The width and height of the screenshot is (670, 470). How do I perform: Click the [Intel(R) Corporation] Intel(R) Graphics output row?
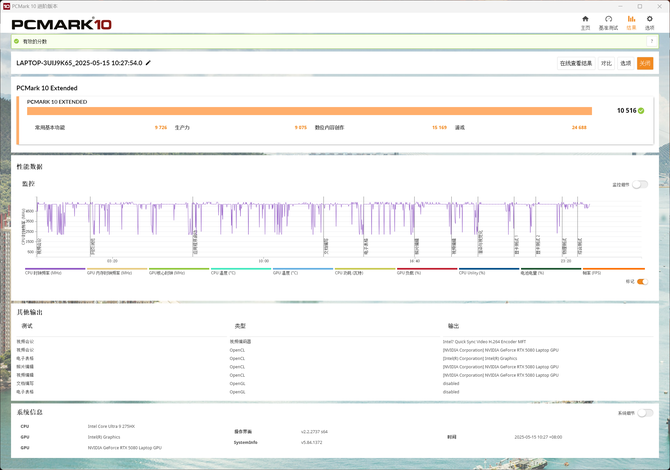(x=480, y=358)
